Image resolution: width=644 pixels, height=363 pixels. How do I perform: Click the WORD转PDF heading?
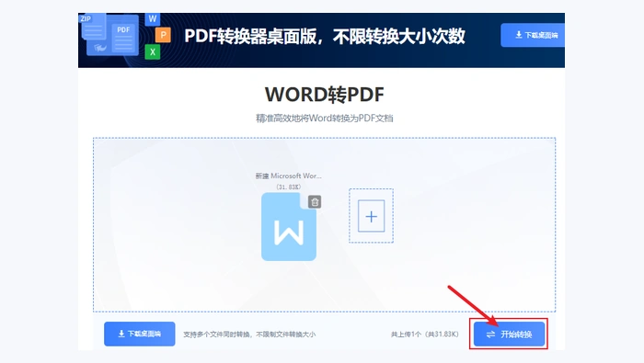pos(325,95)
